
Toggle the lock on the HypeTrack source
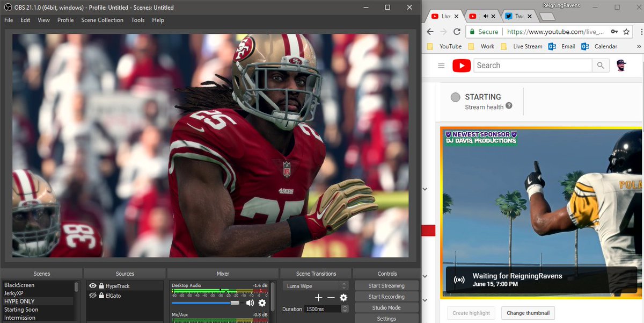[x=101, y=286]
